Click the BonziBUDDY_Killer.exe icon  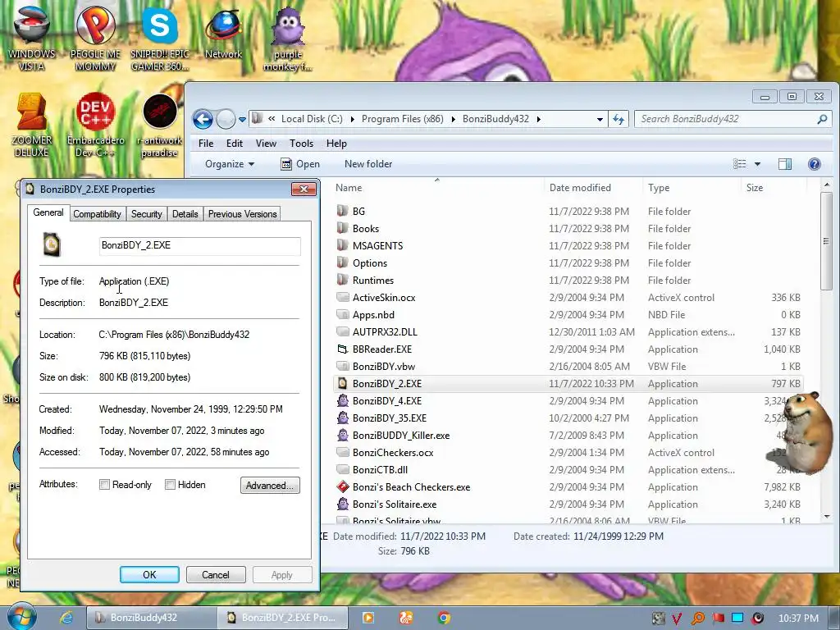tap(343, 436)
